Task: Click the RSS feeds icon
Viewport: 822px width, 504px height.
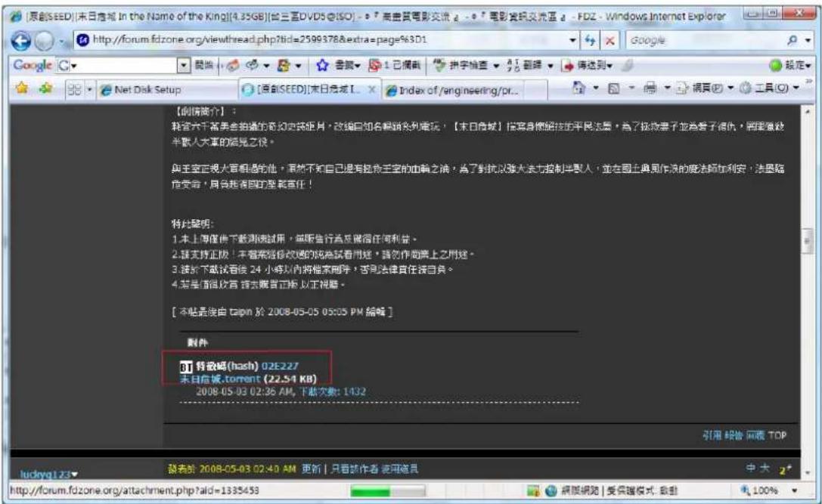Action: click(613, 88)
